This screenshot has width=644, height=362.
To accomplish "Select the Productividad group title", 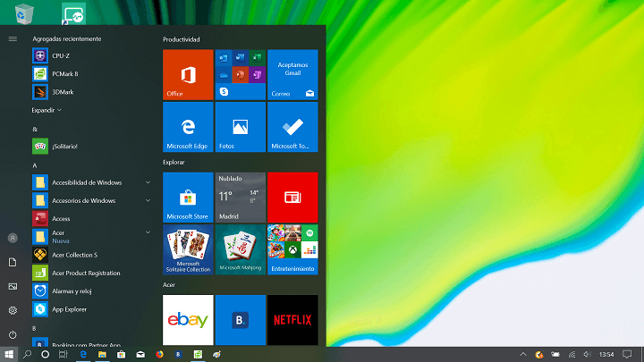I will point(181,39).
